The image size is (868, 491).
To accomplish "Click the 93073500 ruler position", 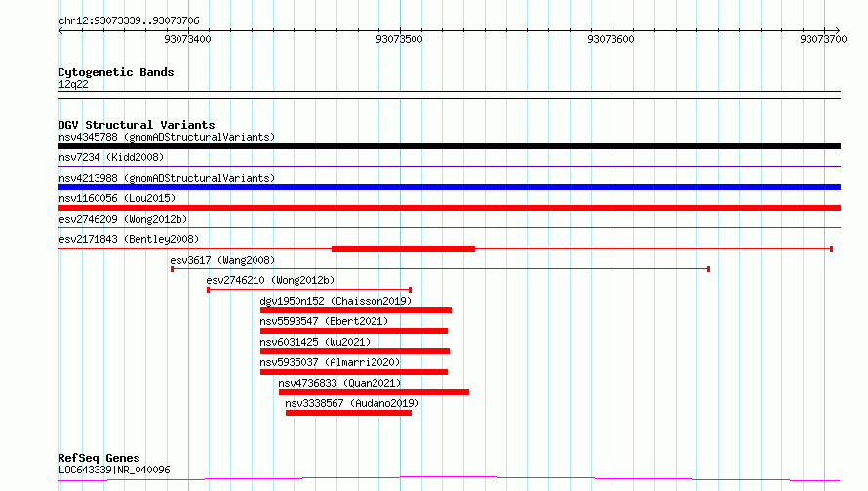I will [x=399, y=39].
